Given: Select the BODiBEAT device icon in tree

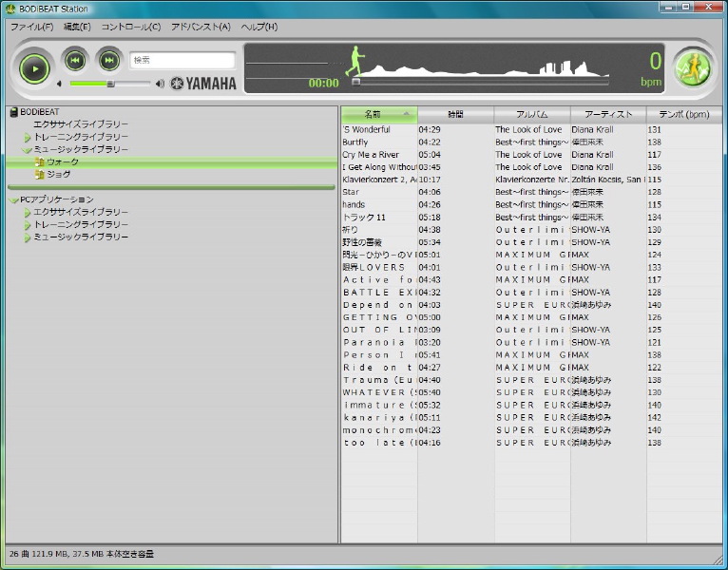Looking at the screenshot, I should [x=13, y=112].
